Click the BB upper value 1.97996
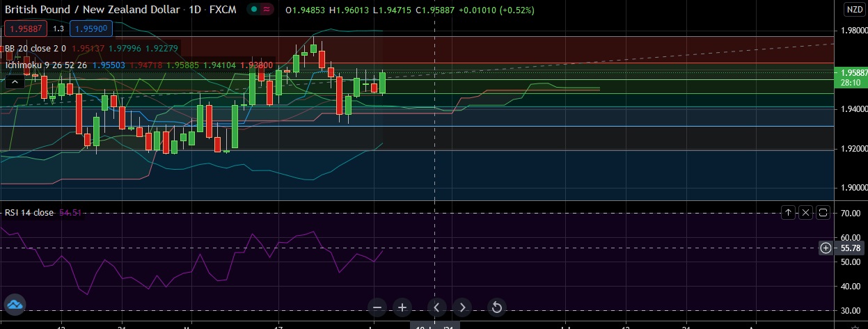 pos(124,48)
